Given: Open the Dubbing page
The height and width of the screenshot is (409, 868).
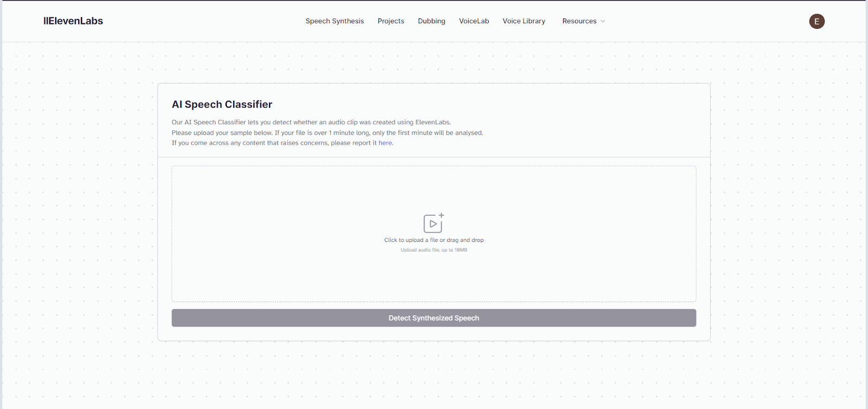Looking at the screenshot, I should pos(431,21).
